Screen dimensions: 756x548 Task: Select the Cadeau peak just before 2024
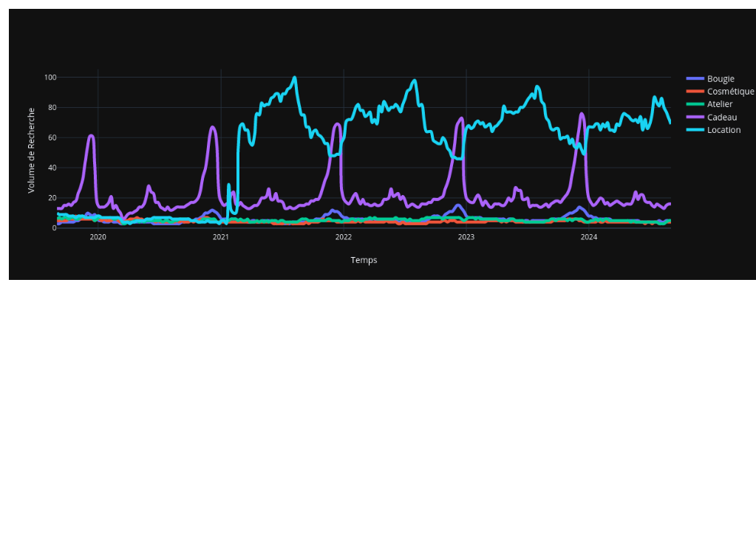582,114
